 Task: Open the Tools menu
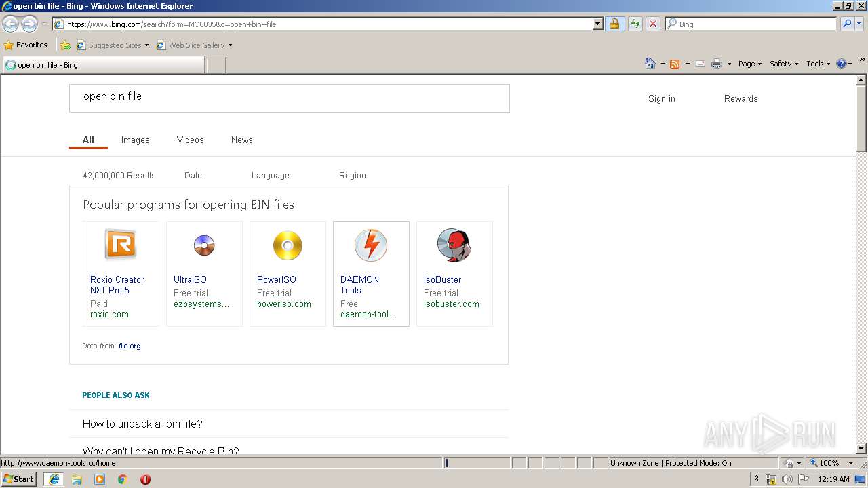818,64
